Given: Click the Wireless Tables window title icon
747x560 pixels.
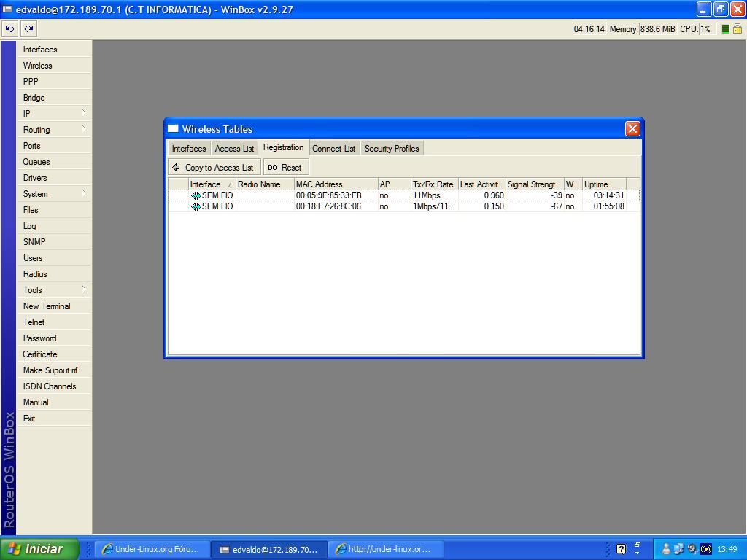Looking at the screenshot, I should click(x=173, y=128).
